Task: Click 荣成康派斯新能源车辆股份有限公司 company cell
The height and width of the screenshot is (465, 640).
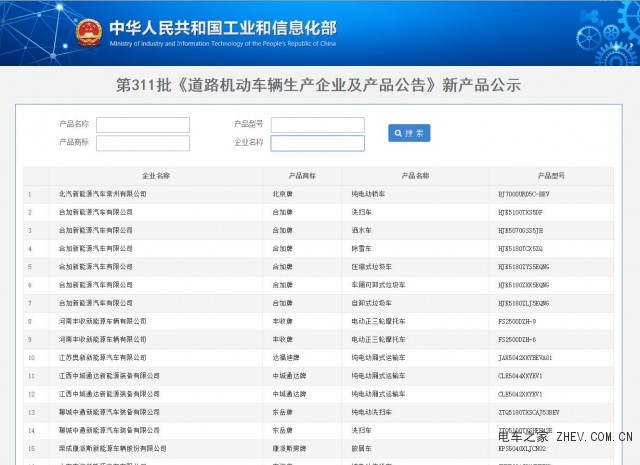Action: (112, 449)
